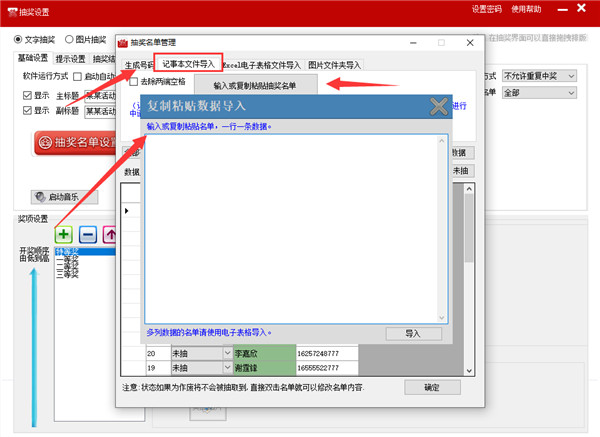Uncheck 显示 主标题 checkbox

(x=27, y=95)
